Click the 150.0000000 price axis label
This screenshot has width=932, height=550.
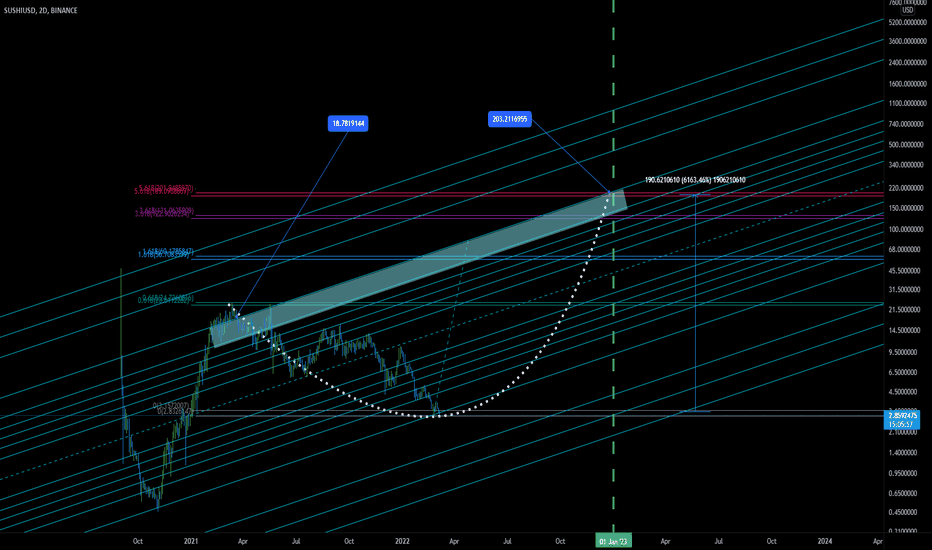(908, 208)
